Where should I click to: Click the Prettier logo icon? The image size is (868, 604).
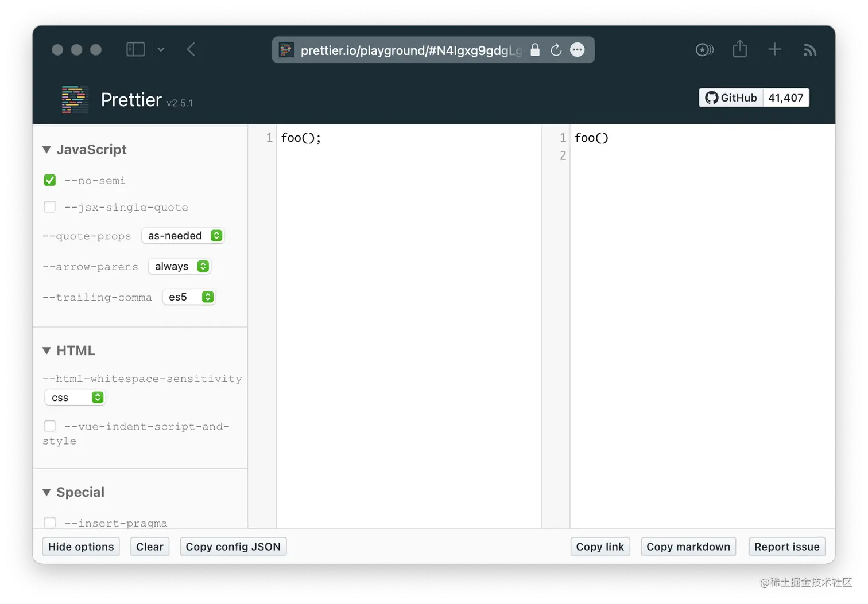click(x=75, y=99)
